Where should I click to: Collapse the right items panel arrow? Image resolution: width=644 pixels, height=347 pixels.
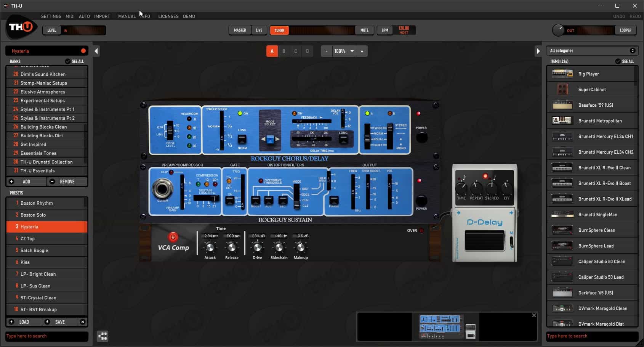pos(538,51)
